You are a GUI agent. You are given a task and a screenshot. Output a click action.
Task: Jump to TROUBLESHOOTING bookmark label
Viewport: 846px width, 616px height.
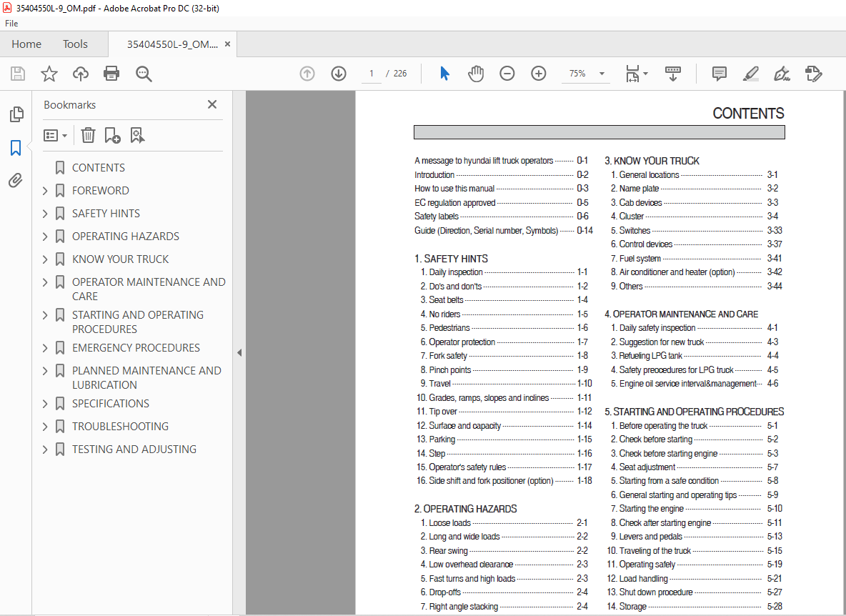click(120, 427)
